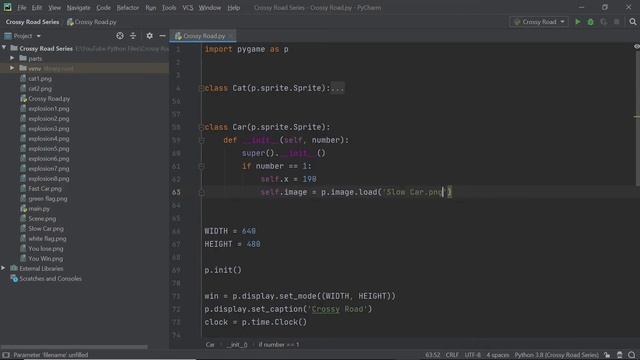Select Slow Car.png in project tree
This screenshot has height=360, width=640.
(46, 229)
